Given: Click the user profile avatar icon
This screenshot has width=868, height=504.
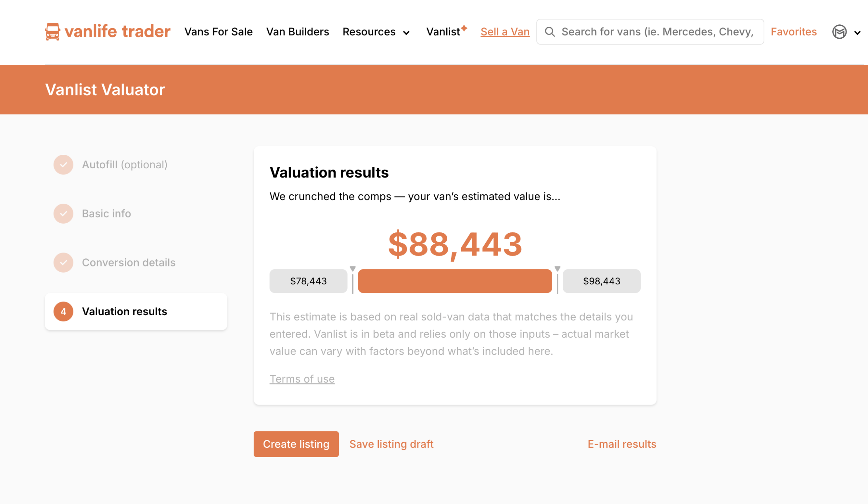Looking at the screenshot, I should coord(839,32).
